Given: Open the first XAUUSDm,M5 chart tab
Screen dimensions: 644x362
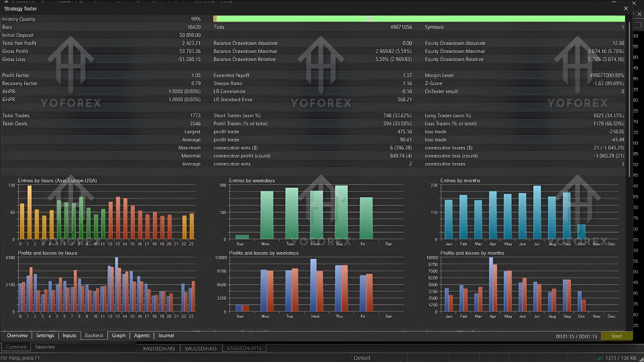Looking at the screenshot, I should pyautogui.click(x=158, y=348).
